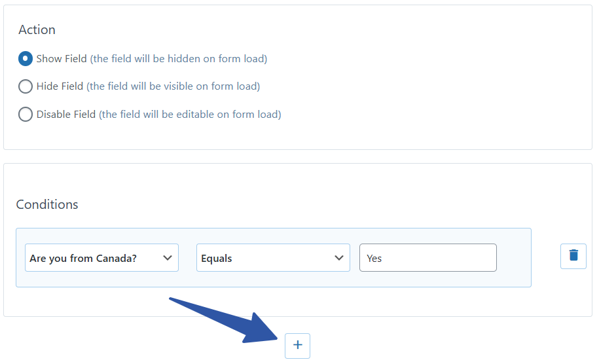Select the Hide Field radio button
This screenshot has width=599, height=364.
26,86
